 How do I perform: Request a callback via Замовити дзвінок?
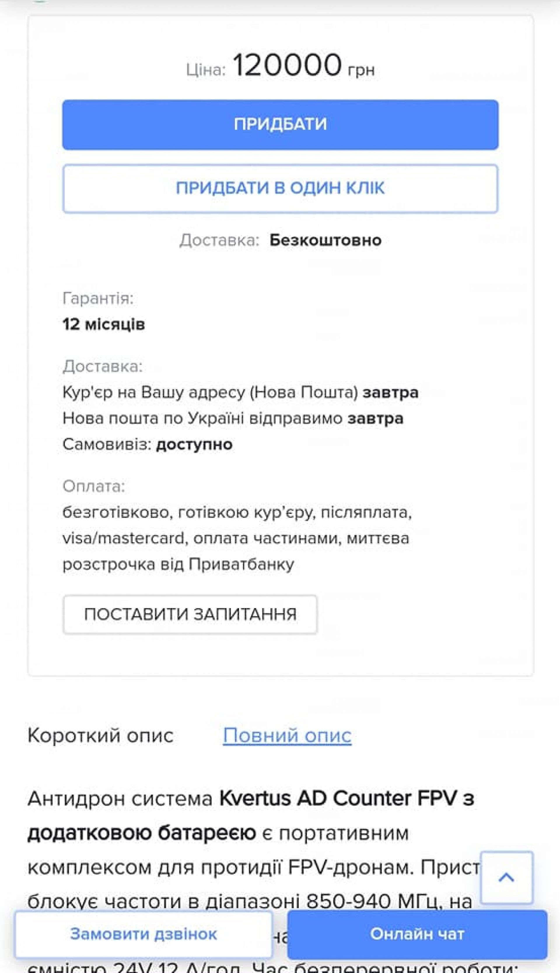click(x=143, y=934)
